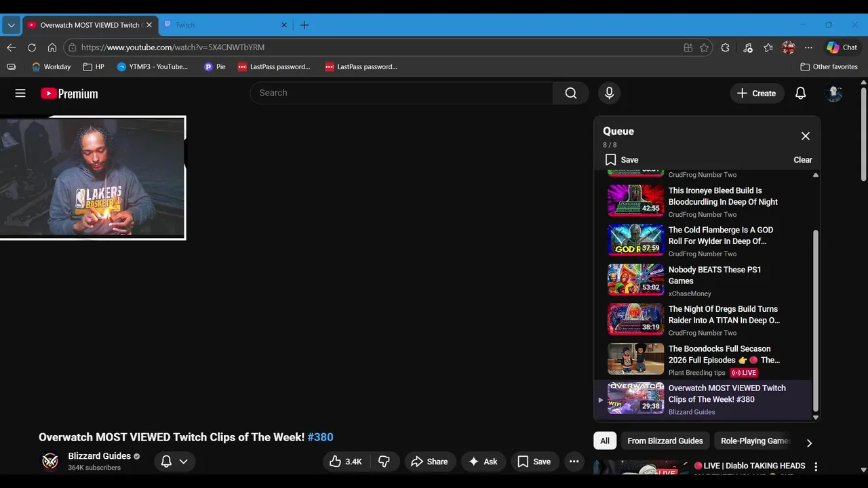Open tab actions dropdown menu
Screen dimensions: 868x488
pos(11,25)
